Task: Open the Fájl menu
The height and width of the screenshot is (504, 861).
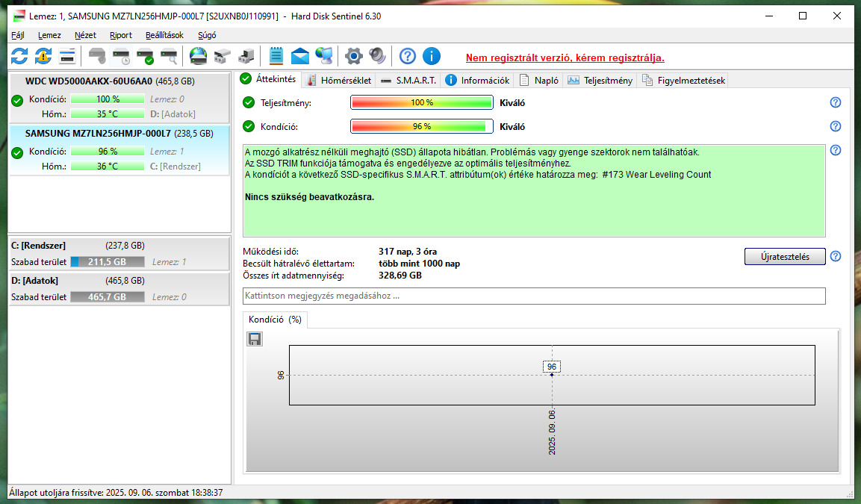Action: coord(18,35)
